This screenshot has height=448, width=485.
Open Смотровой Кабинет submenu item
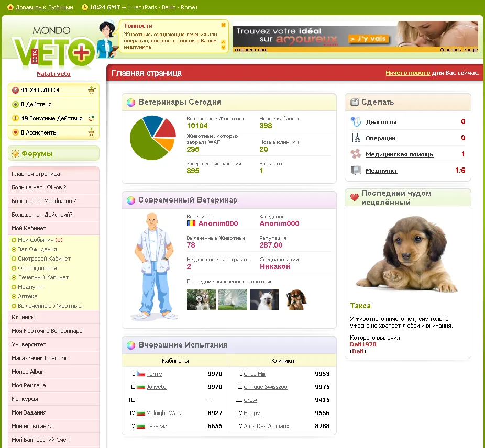44,259
